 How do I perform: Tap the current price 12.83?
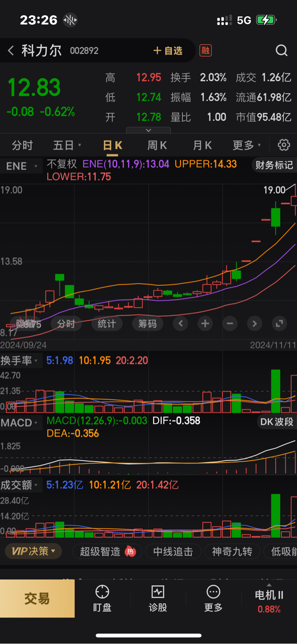34,88
